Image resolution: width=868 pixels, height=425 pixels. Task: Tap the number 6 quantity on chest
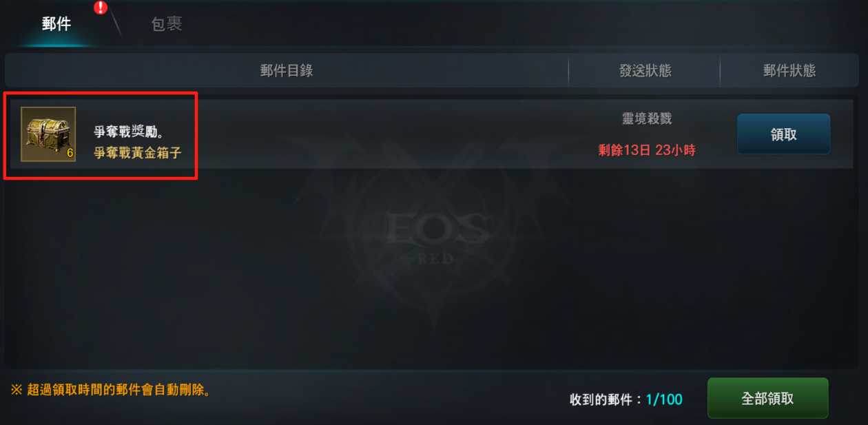pyautogui.click(x=70, y=154)
